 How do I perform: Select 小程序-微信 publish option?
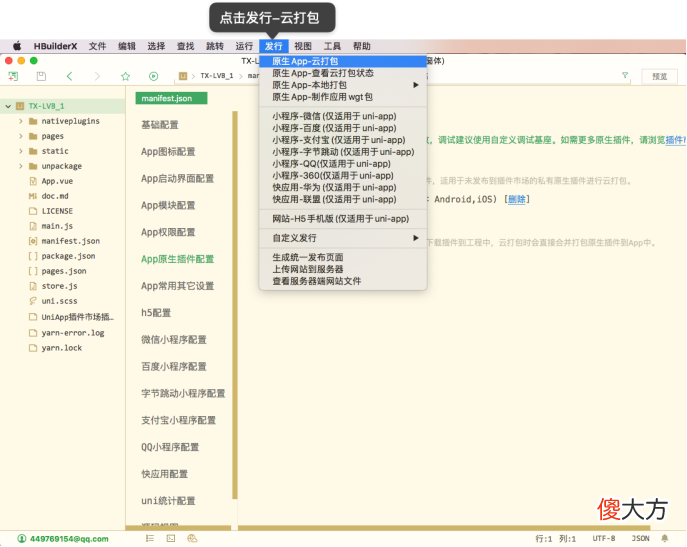tap(343, 116)
